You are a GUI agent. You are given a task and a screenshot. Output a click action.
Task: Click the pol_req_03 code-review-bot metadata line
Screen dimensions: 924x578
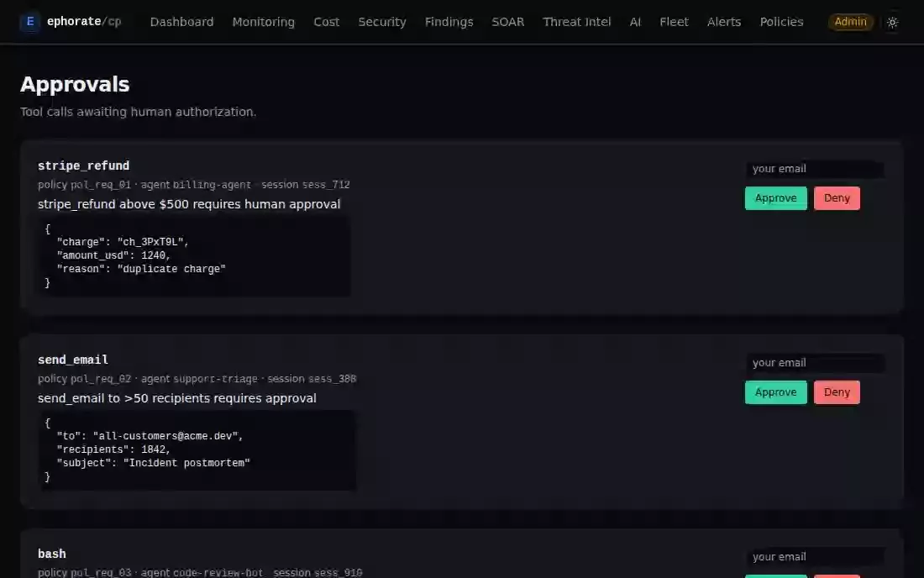coord(200,572)
